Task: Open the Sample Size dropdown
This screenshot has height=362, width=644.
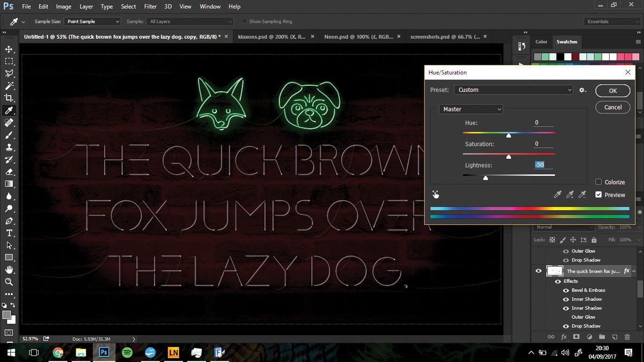Action: [91, 21]
